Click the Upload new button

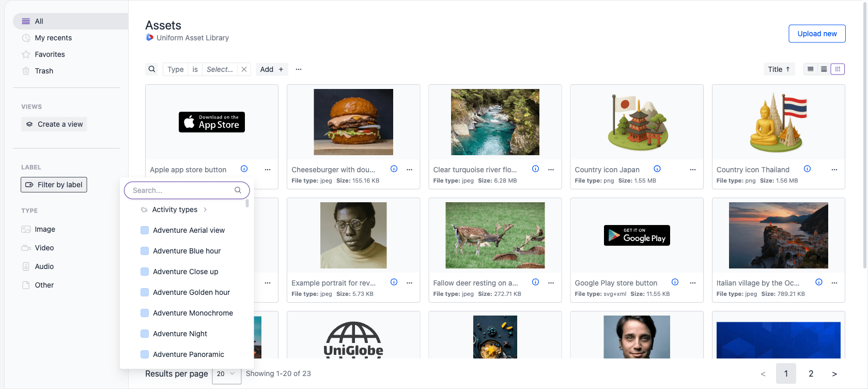pos(817,34)
